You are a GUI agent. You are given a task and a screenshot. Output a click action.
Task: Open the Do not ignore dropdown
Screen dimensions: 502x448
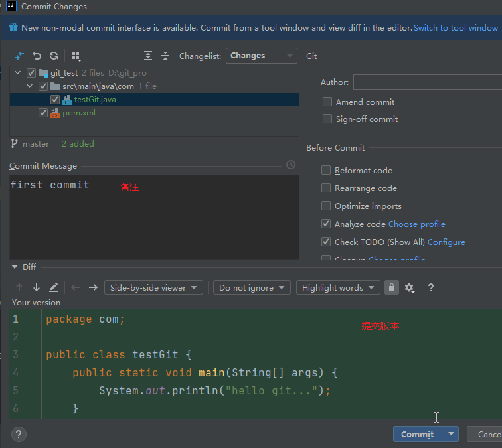tap(252, 287)
